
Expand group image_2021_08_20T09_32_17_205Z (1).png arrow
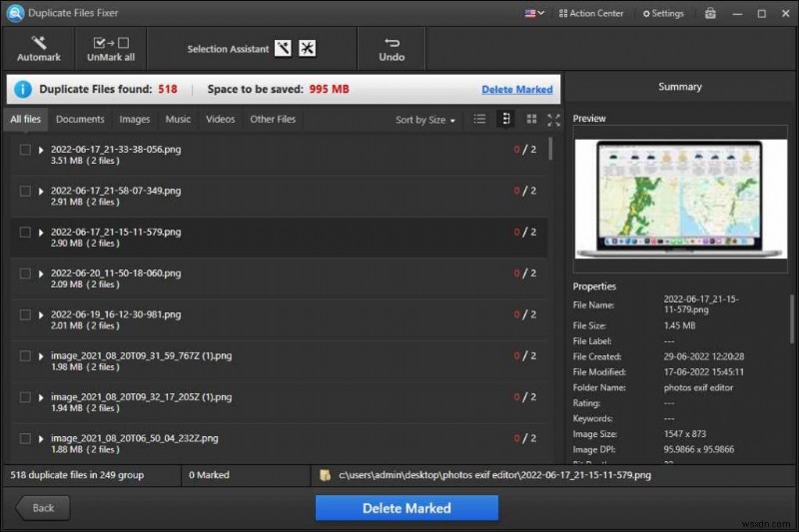pos(41,397)
